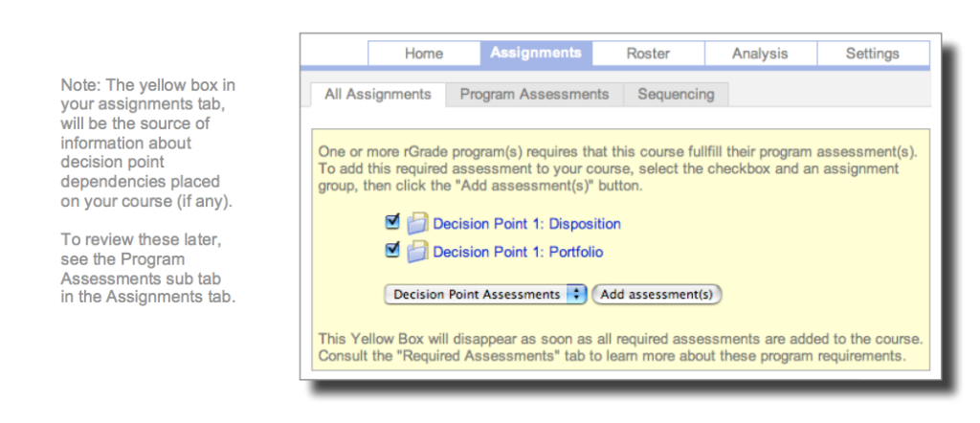Open the Analysis tab
This screenshot has height=423, width=980.
coord(760,54)
